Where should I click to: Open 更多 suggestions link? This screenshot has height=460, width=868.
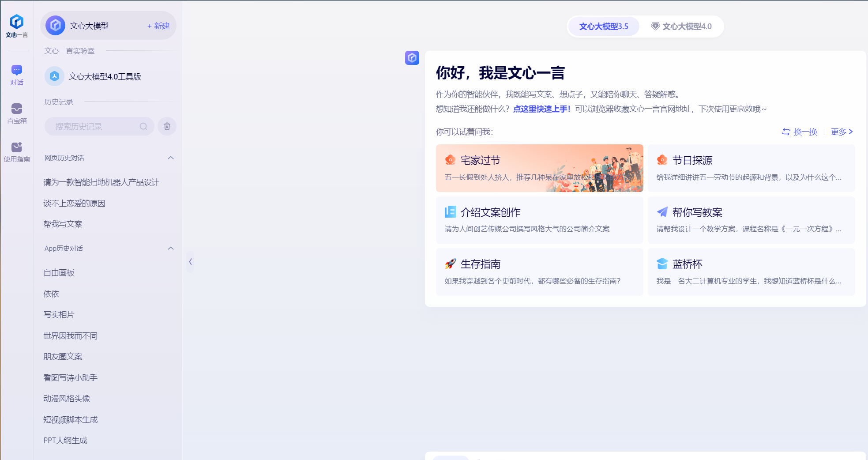coord(842,132)
